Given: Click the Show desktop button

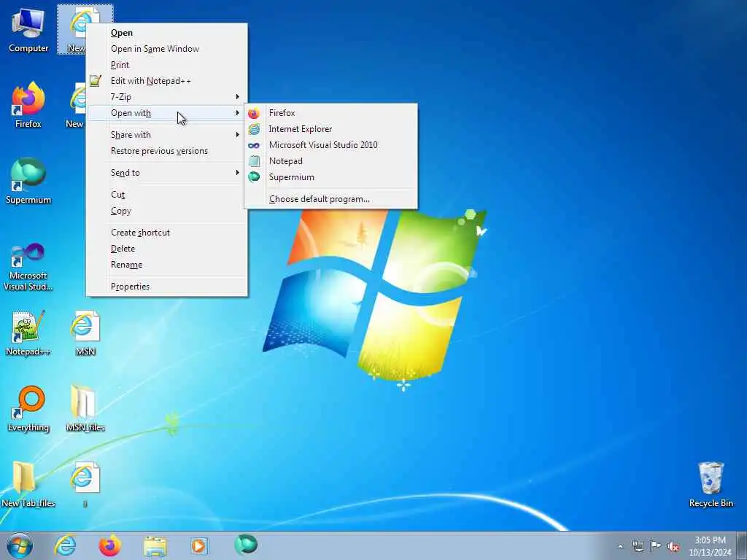Looking at the screenshot, I should point(742,545).
